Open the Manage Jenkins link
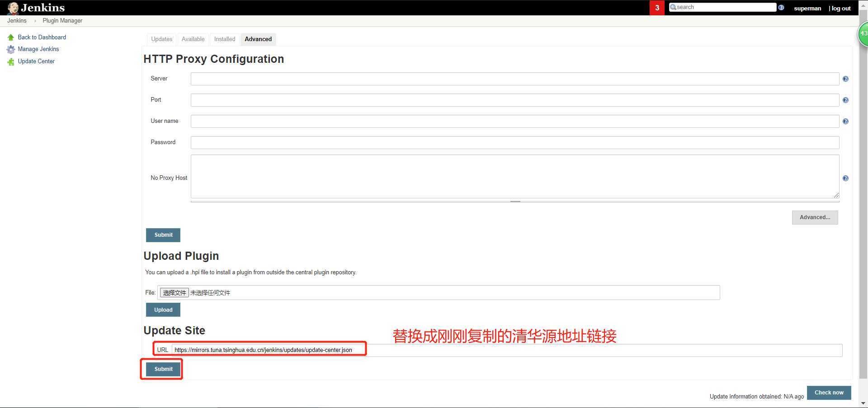This screenshot has height=408, width=868. point(38,49)
